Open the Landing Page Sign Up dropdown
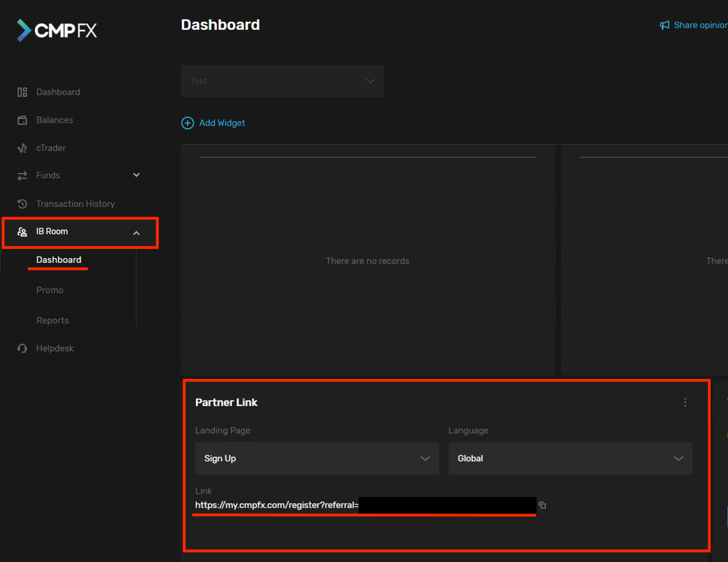 tap(317, 459)
